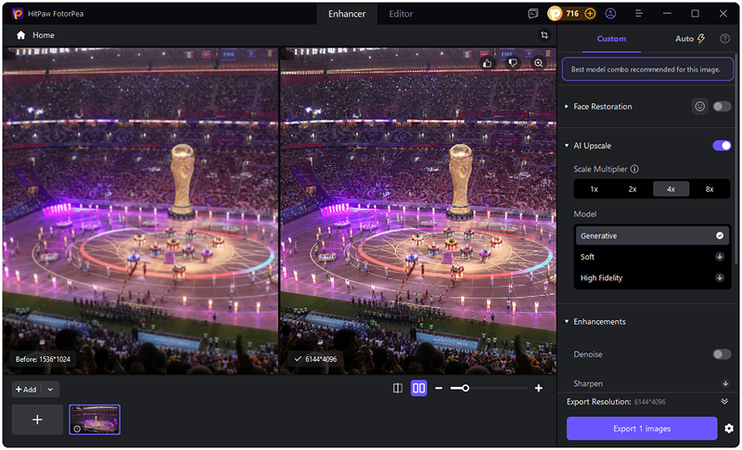Switch to the Enhancer tab
Image resolution: width=742 pixels, height=450 pixels.
coord(347,14)
